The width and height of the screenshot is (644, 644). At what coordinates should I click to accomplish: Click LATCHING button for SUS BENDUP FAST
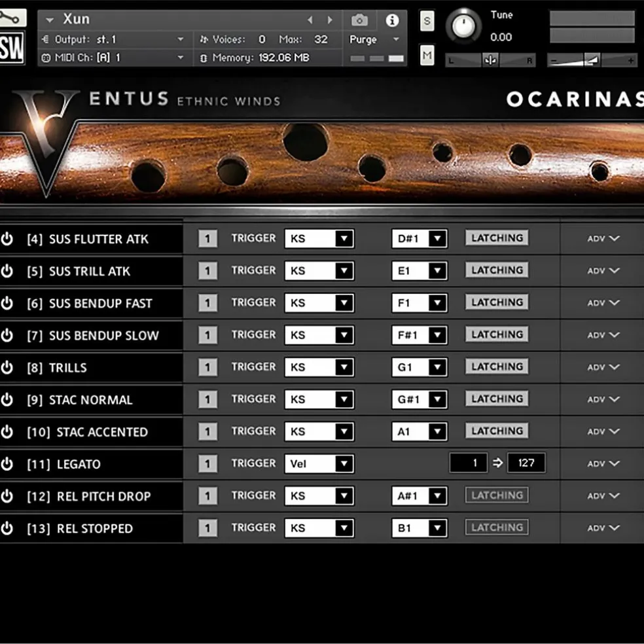tap(497, 302)
